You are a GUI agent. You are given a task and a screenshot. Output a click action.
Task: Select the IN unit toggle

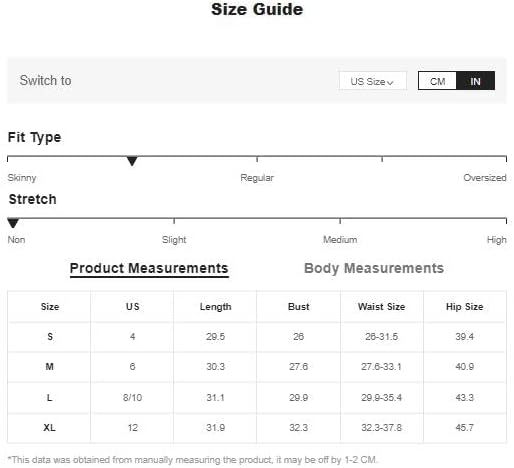[475, 81]
